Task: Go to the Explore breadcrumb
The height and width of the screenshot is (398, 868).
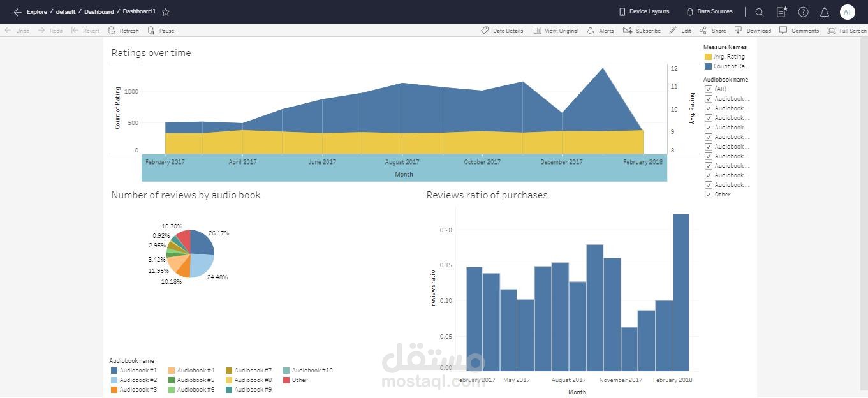Action: point(37,12)
